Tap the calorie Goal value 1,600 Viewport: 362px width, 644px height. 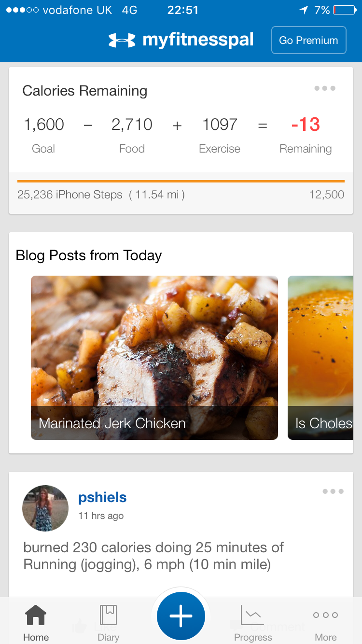point(44,125)
